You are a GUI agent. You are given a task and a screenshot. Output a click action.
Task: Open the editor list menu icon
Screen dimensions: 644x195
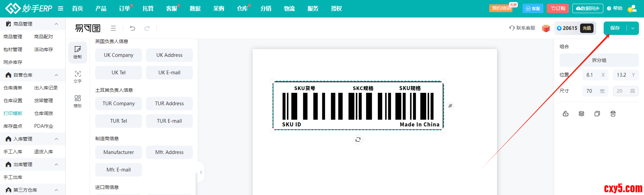click(x=113, y=28)
